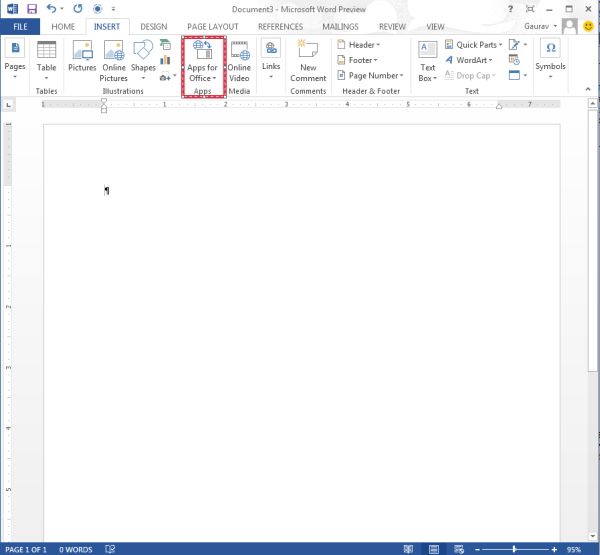Open the Screenshot dropdown
Image resolution: width=600 pixels, height=555 pixels.
coord(168,77)
